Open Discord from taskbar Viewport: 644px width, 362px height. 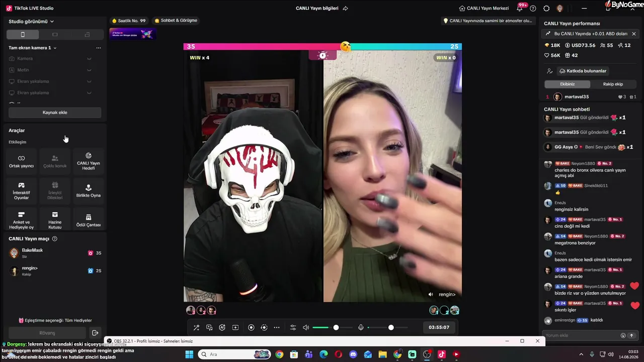tap(353, 354)
